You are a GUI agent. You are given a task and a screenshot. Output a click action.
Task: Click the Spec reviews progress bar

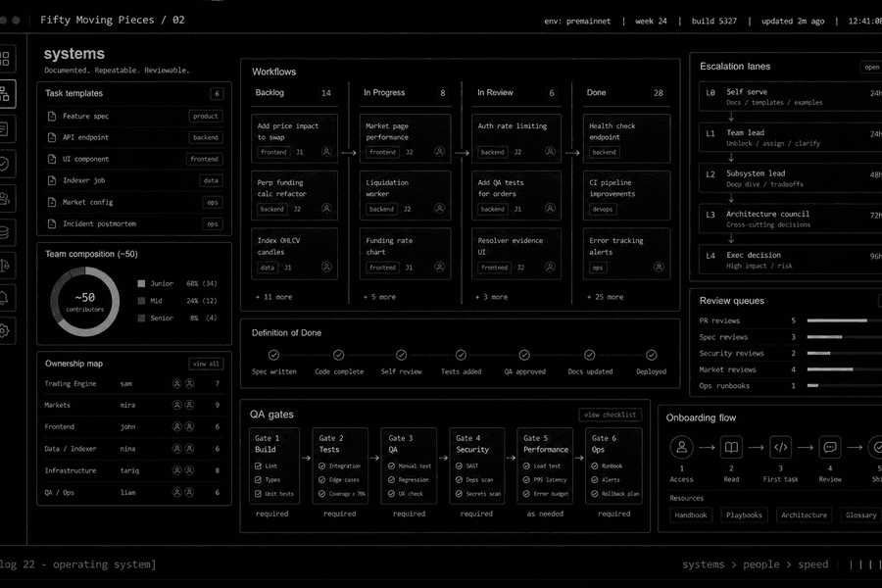point(844,337)
